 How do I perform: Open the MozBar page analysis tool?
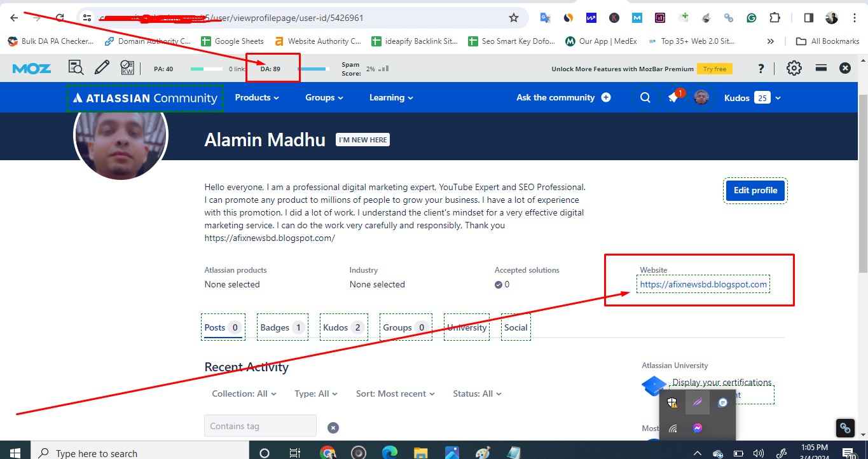76,67
